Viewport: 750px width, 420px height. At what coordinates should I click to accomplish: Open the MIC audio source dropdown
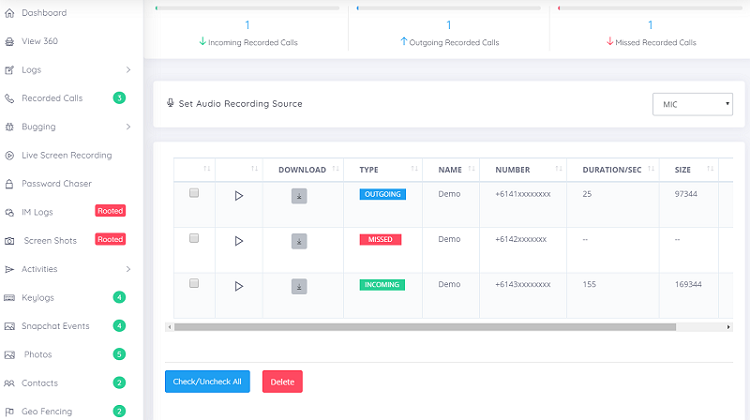coord(692,104)
